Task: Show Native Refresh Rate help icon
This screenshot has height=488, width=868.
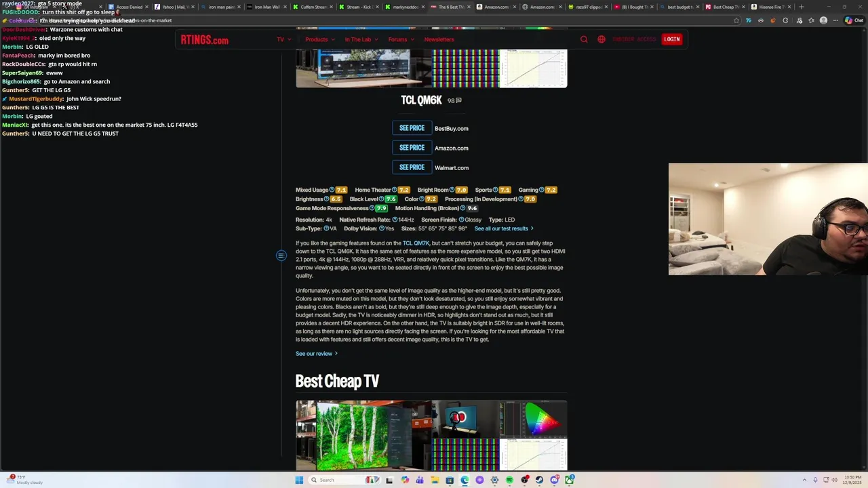Action: coord(395,220)
